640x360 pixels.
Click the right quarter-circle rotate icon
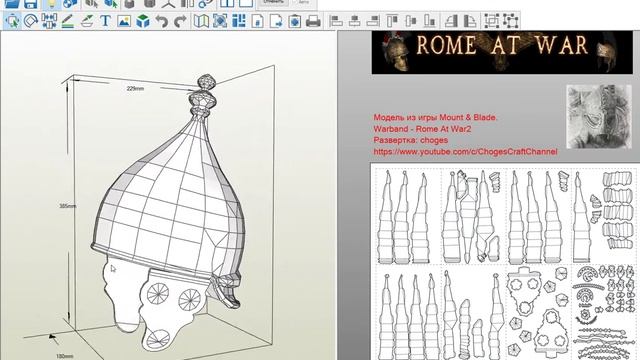click(469, 21)
